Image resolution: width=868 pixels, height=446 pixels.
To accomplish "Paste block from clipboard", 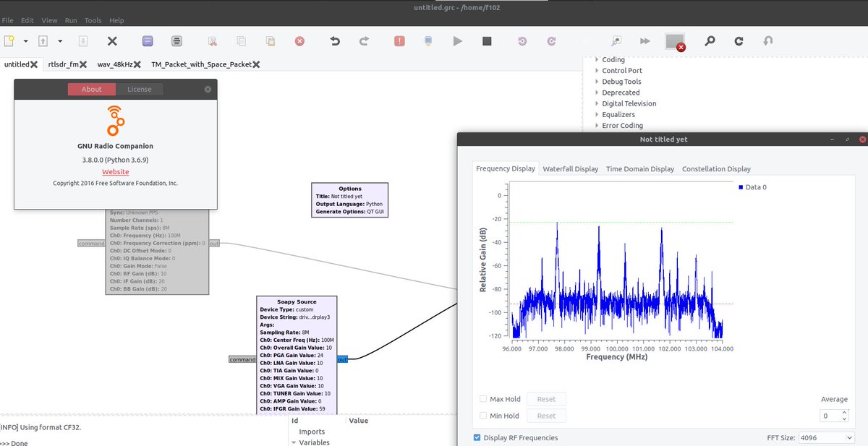I will 270,41.
